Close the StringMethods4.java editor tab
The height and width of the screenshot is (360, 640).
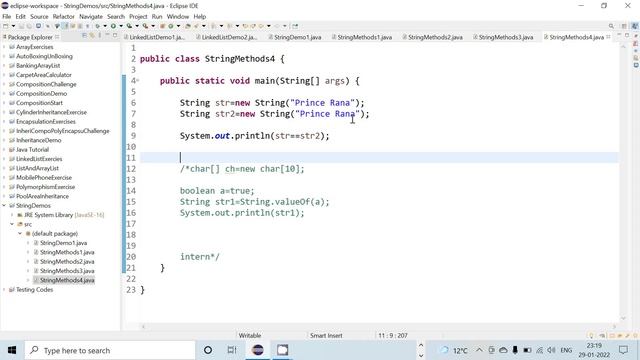[608, 37]
